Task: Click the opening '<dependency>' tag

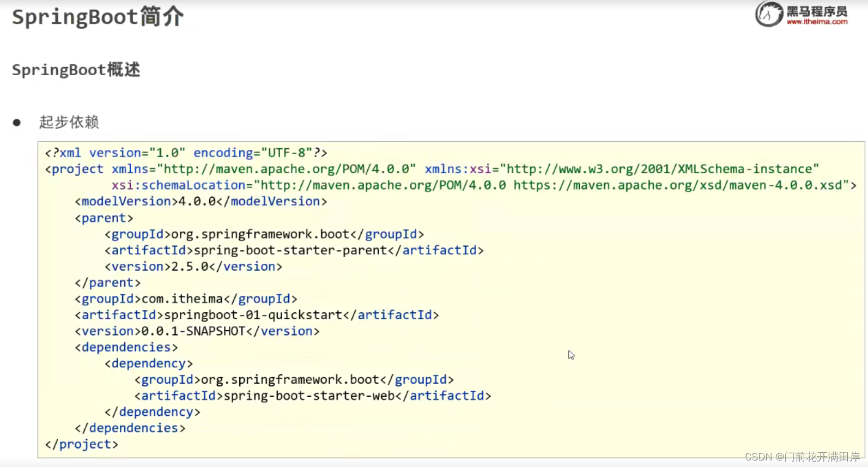Action: coord(149,363)
